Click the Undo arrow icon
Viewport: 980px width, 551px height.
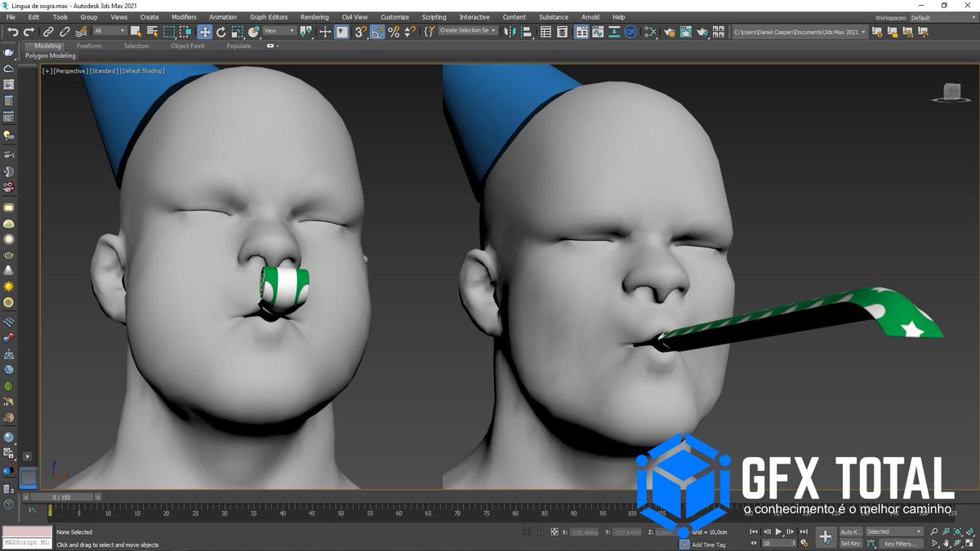click(13, 32)
